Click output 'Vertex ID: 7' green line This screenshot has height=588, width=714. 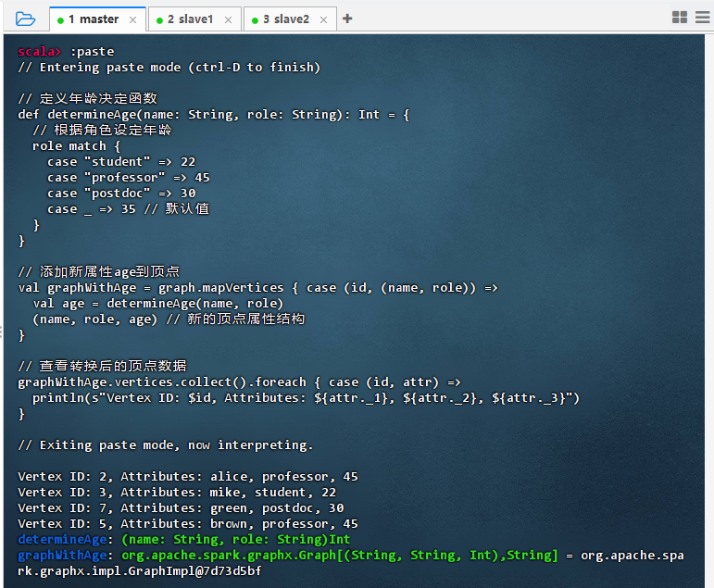pyautogui.click(x=181, y=508)
